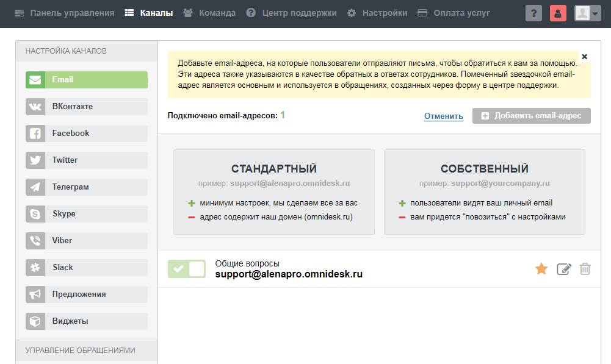The height and width of the screenshot is (364, 611).
Task: Edit the support@alenapro.omnidesk.ru address with the pencil icon
Action: [x=563, y=268]
